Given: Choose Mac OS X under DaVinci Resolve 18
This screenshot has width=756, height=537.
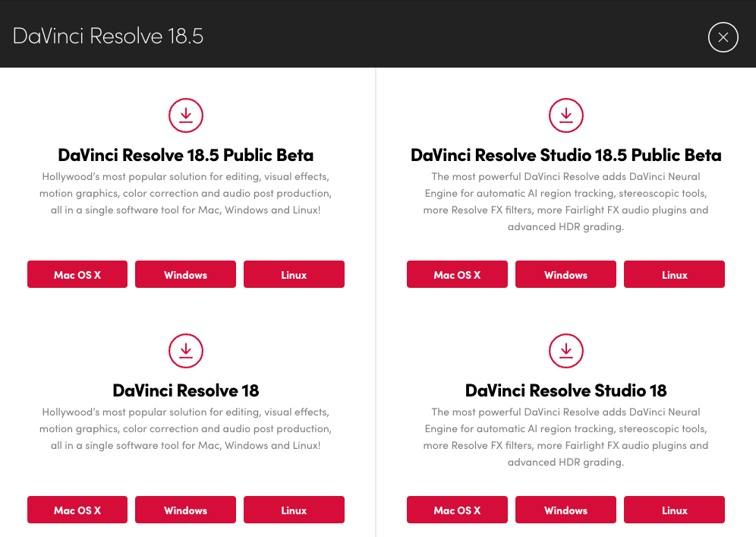Looking at the screenshot, I should (x=77, y=510).
